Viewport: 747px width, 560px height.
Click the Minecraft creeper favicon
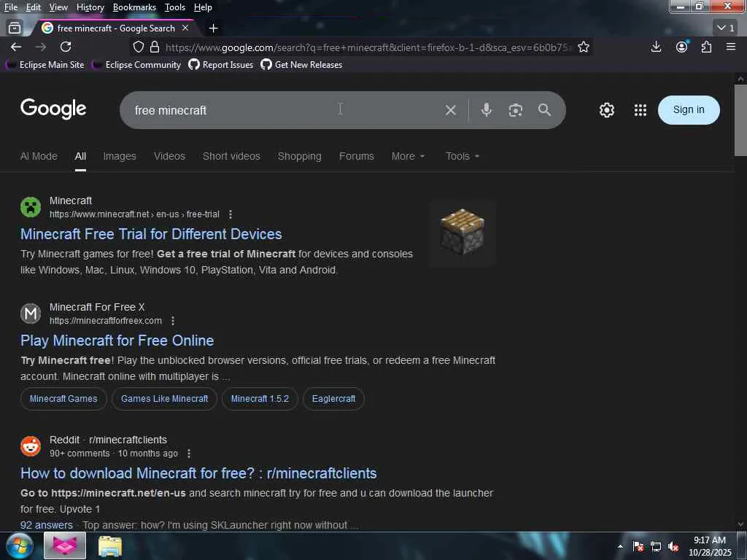pyautogui.click(x=31, y=207)
